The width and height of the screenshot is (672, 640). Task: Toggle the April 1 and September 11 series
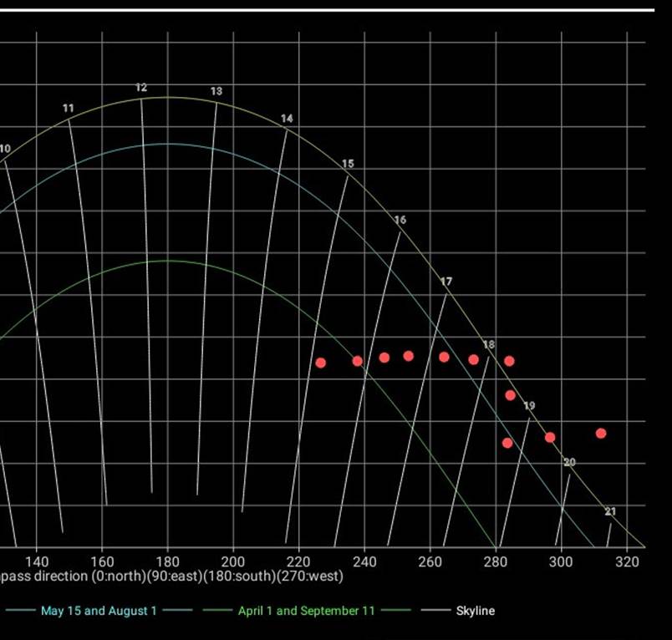pyautogui.click(x=306, y=611)
